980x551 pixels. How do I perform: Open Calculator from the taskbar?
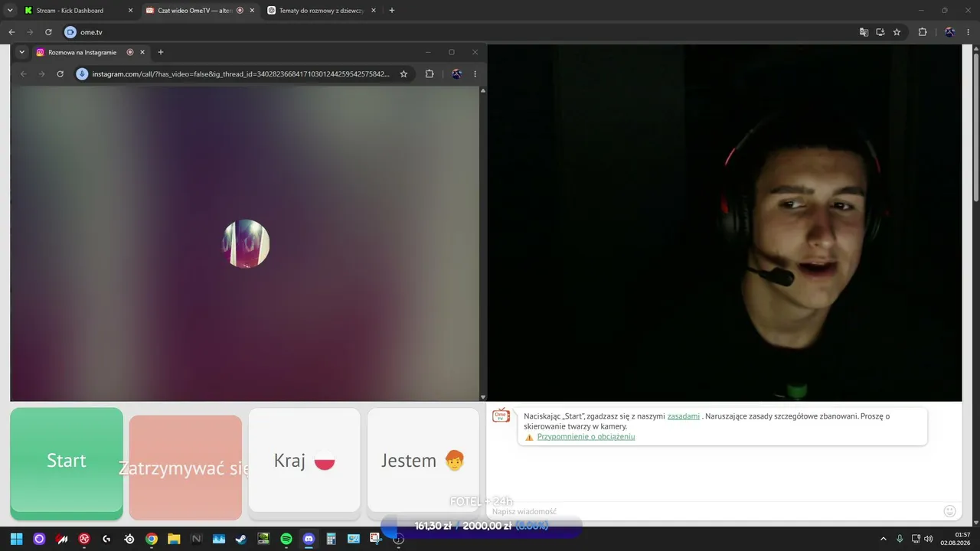coord(331,539)
